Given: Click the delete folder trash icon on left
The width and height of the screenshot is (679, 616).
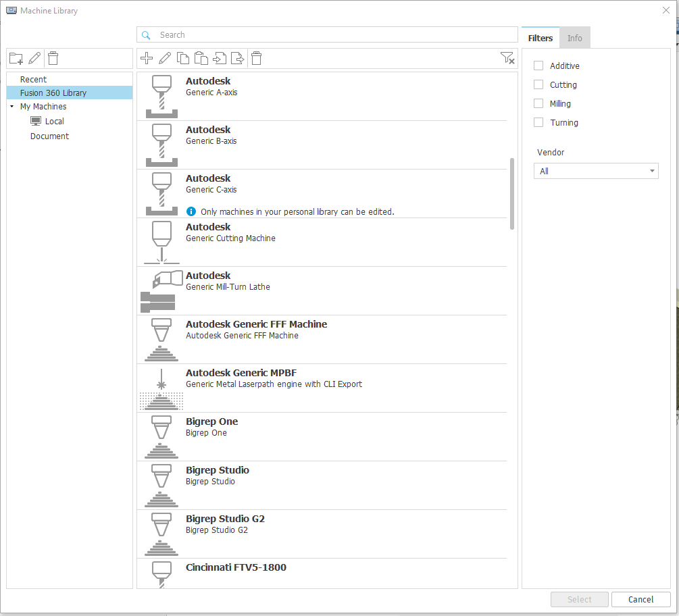Looking at the screenshot, I should pos(53,58).
